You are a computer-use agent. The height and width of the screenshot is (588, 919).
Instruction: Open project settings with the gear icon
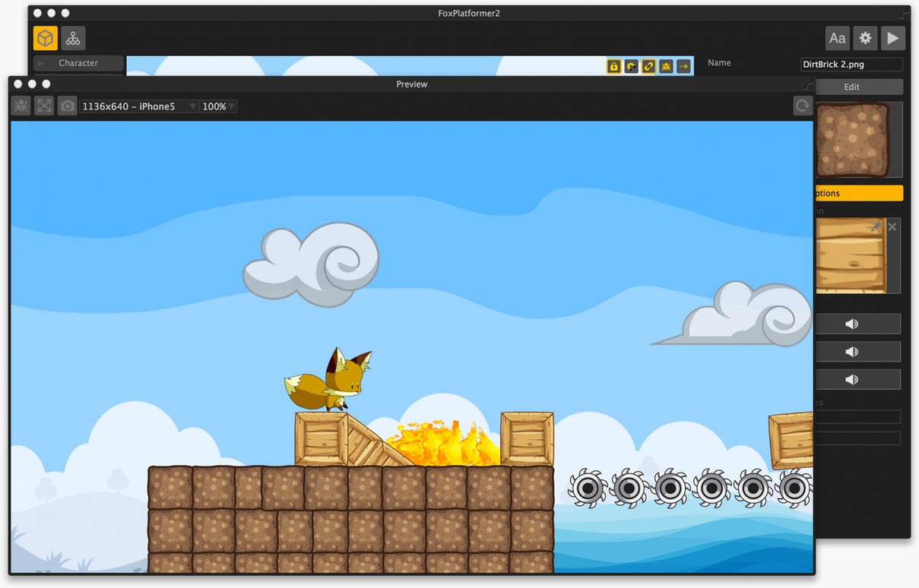point(865,38)
